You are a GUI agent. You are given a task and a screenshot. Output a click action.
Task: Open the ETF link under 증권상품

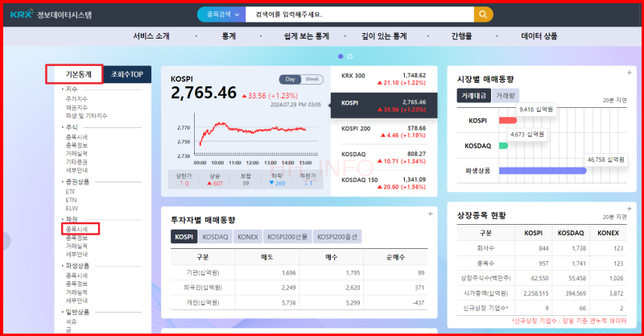[71, 192]
